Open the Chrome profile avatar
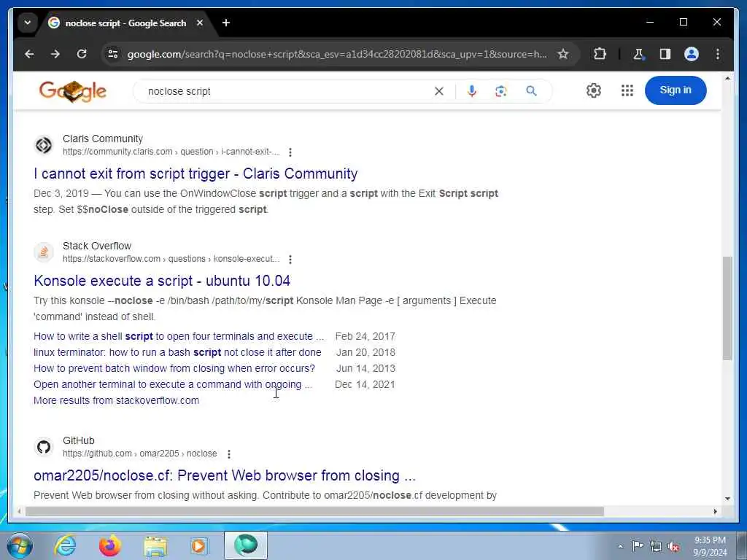The width and height of the screenshot is (747, 560). coord(692,54)
